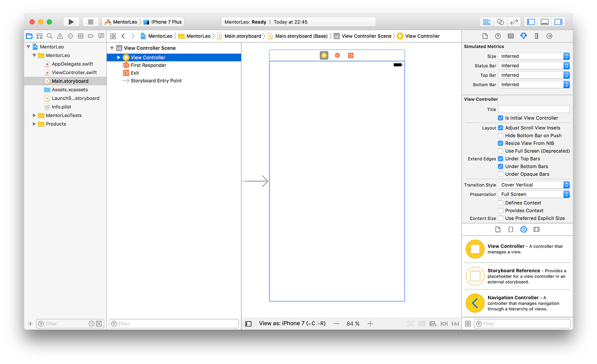
Task: Add a new file with the plus button
Action: (30, 324)
